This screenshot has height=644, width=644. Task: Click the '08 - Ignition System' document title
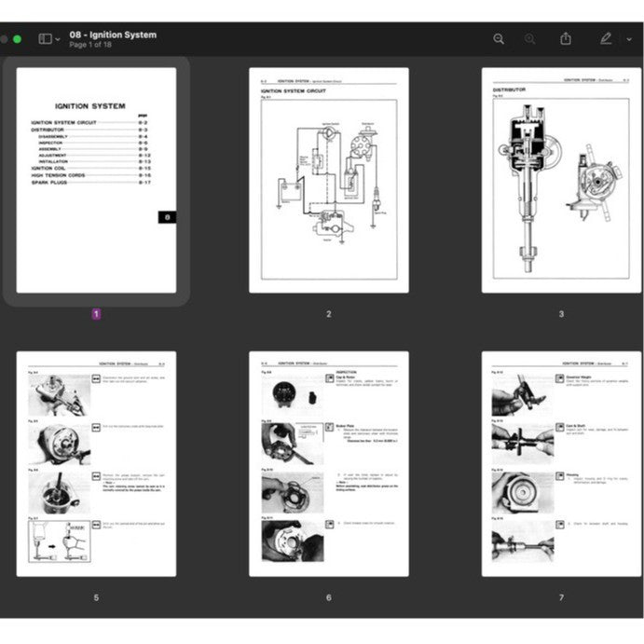(113, 34)
